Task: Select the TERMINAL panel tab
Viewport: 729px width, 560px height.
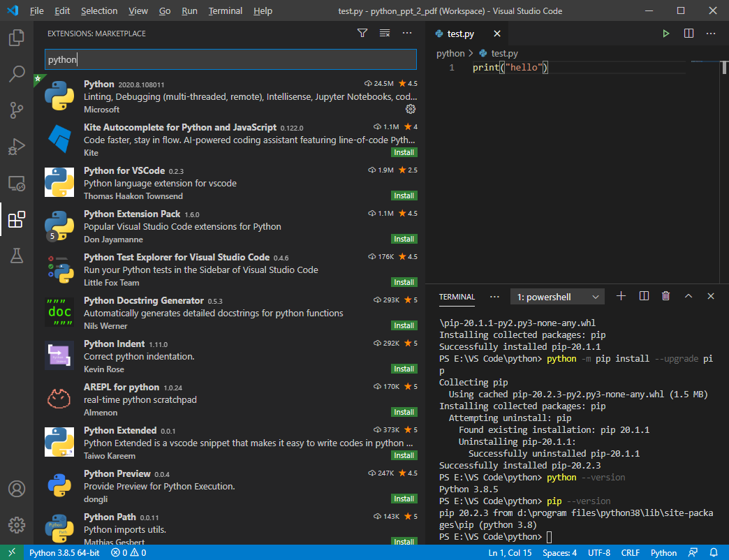Action: (x=457, y=297)
